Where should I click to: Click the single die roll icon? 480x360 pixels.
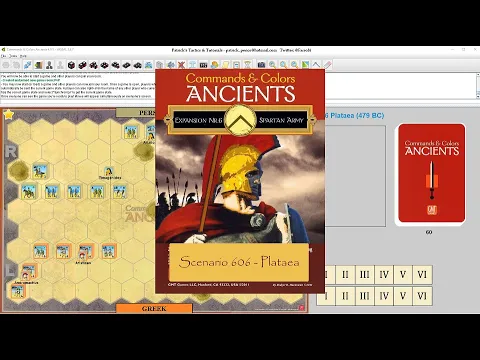click(71, 65)
